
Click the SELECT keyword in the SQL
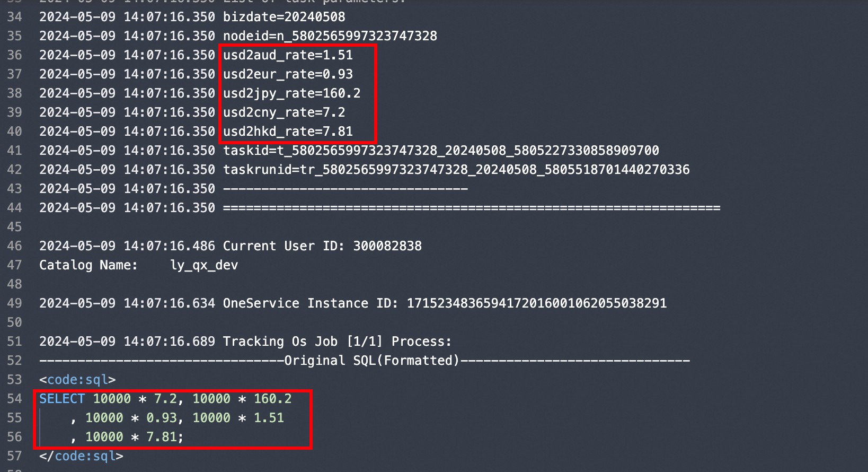62,399
